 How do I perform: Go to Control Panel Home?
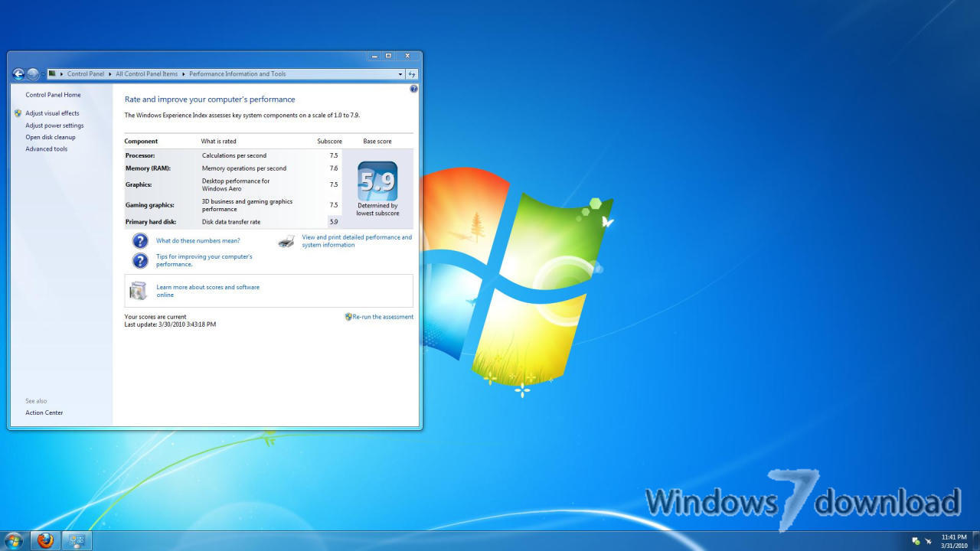click(x=53, y=95)
